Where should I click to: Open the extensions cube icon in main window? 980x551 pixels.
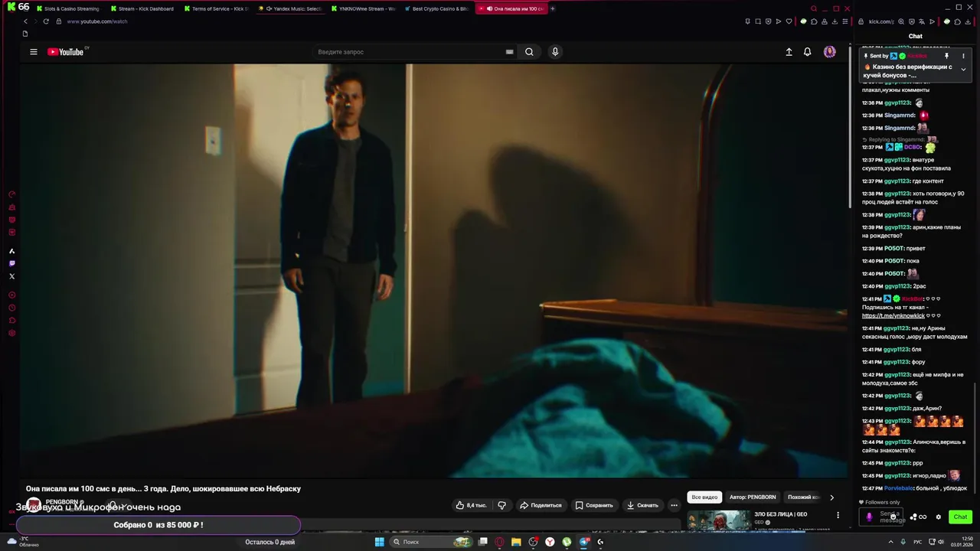tap(813, 21)
